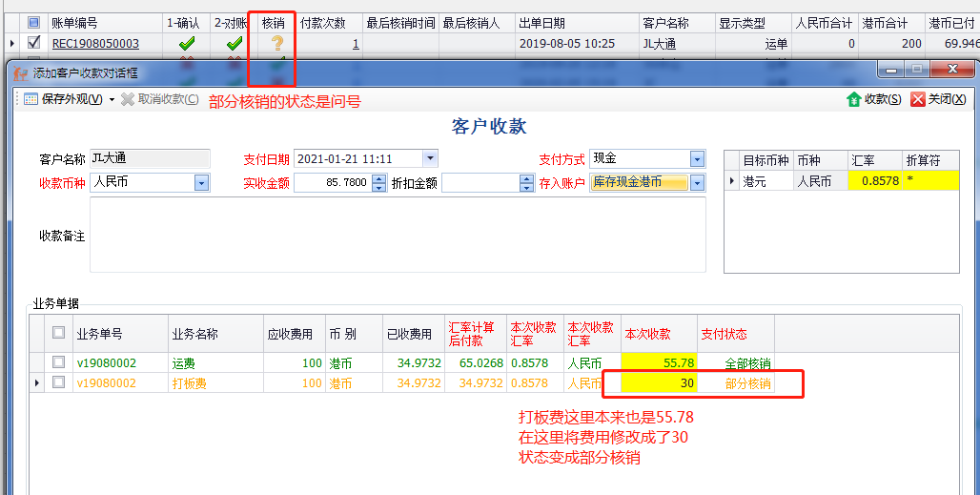The height and width of the screenshot is (495, 980).
Task: Open the 存入账户 account dropdown
Action: pyautogui.click(x=697, y=182)
